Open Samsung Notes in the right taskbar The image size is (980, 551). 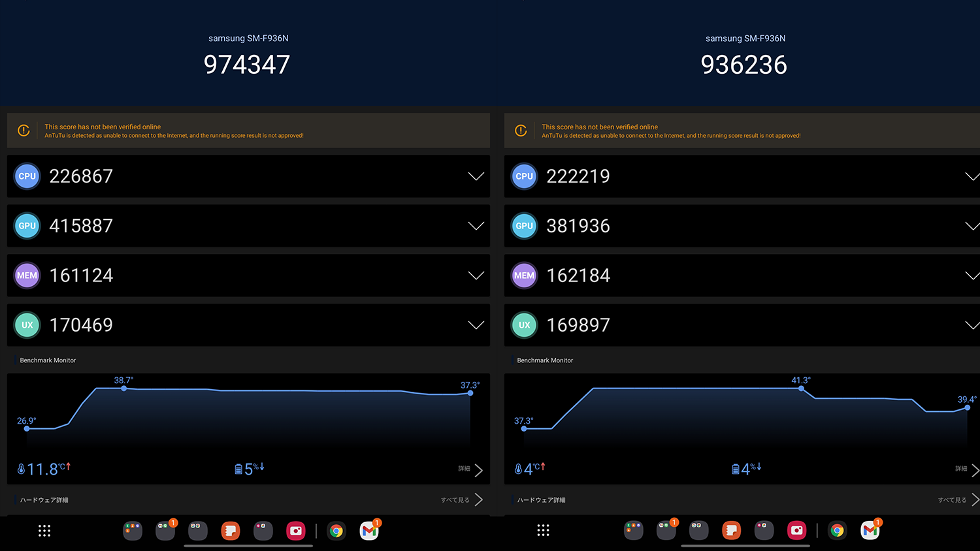coord(731,531)
